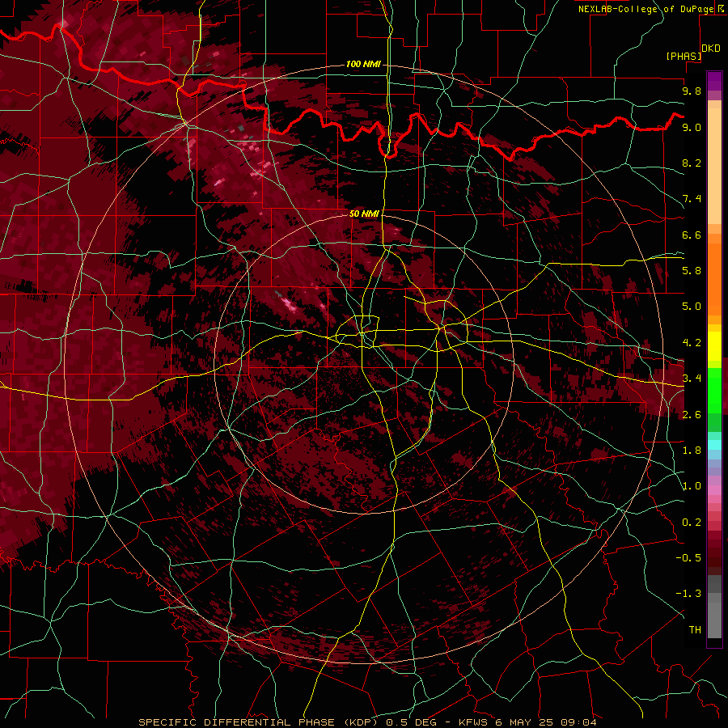The width and height of the screenshot is (728, 728).
Task: Click the 3.4 value on color scale
Action: pyautogui.click(x=692, y=379)
